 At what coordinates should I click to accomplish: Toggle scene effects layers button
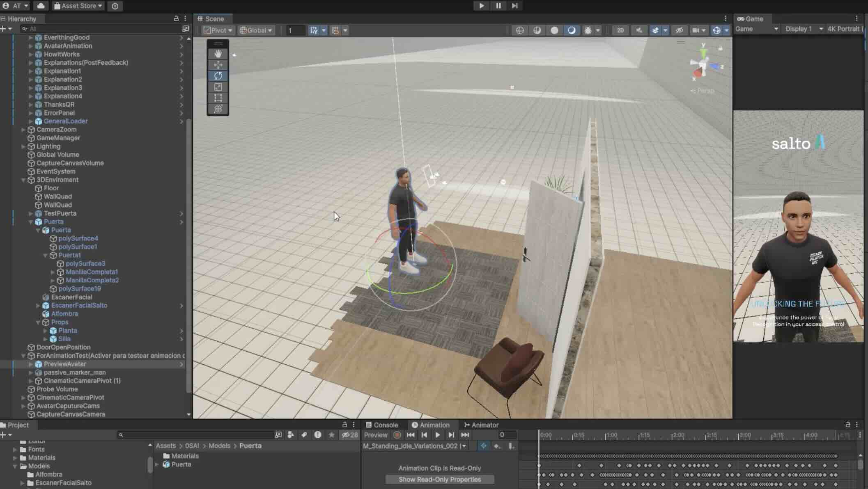[x=655, y=30]
